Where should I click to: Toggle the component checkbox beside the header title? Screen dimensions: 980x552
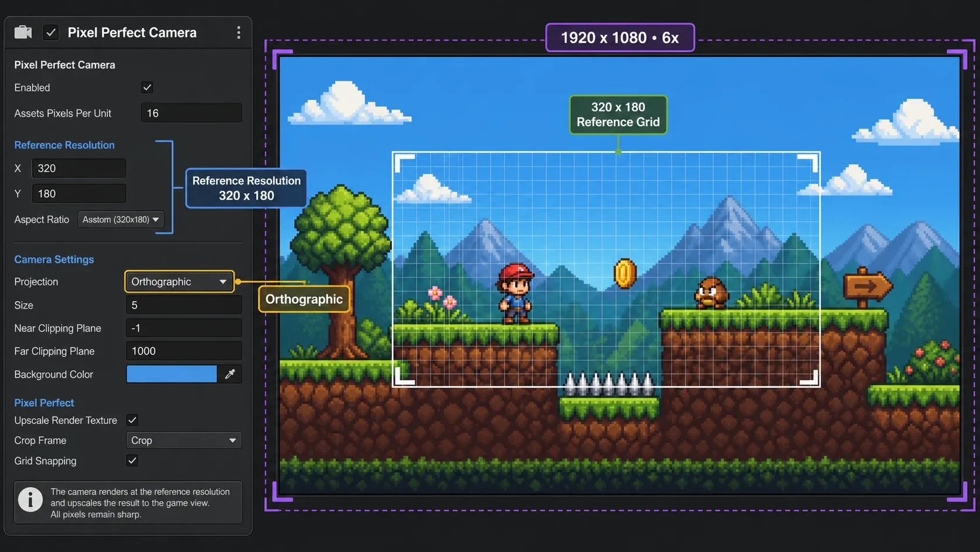51,32
